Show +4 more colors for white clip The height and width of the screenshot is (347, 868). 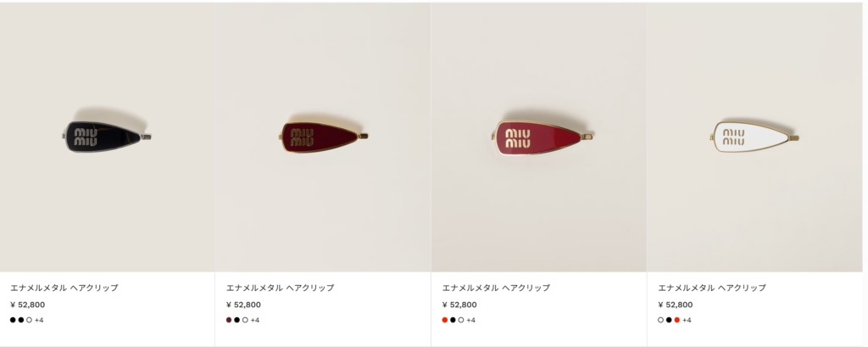click(x=687, y=320)
